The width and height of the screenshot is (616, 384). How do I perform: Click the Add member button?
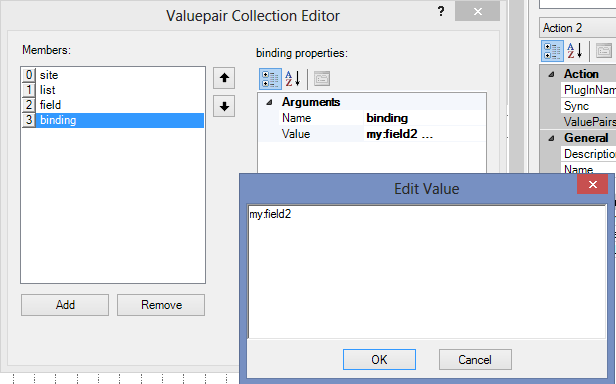[65, 305]
